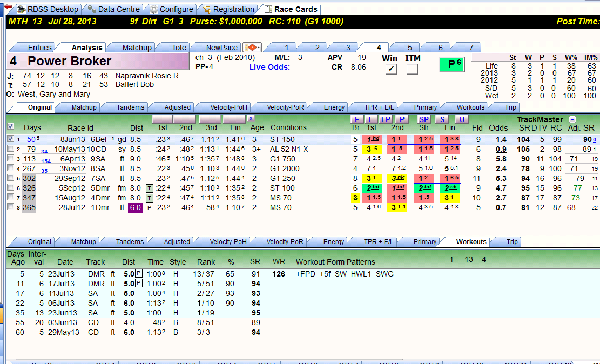600x364 pixels.
Task: Click the F running style filter
Action: 356,119
